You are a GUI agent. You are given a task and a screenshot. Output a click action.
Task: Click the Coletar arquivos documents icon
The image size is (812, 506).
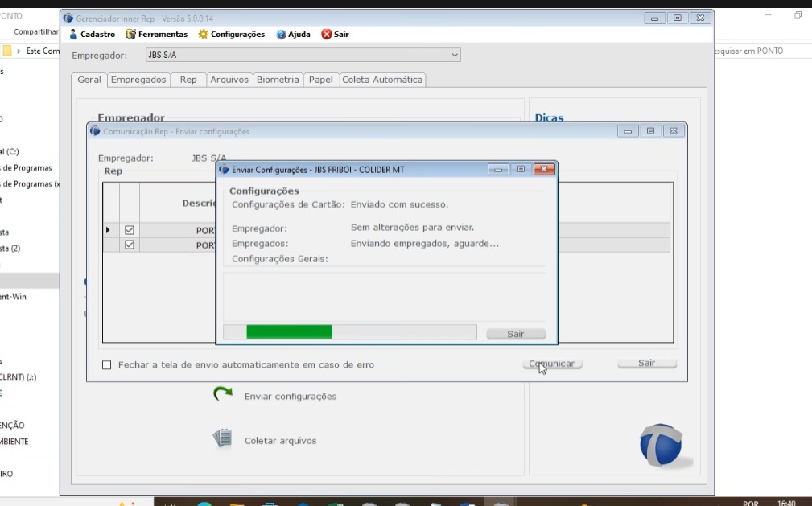point(222,438)
